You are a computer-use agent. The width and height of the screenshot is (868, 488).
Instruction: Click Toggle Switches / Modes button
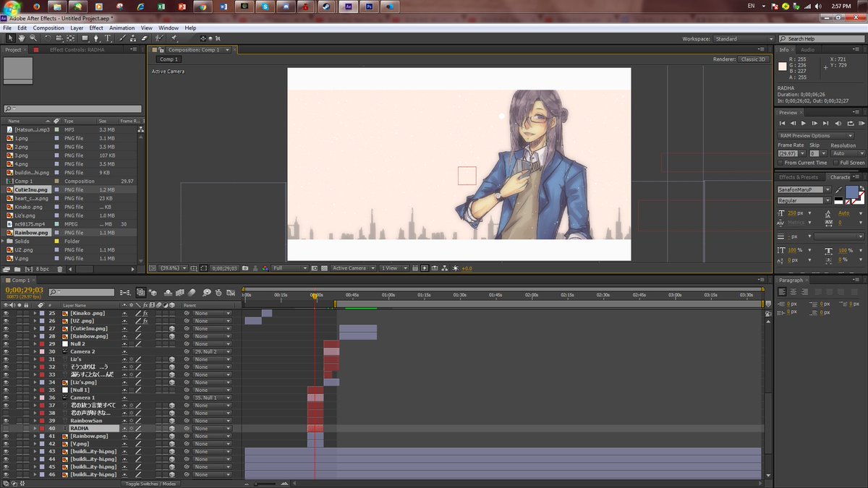coord(150,484)
